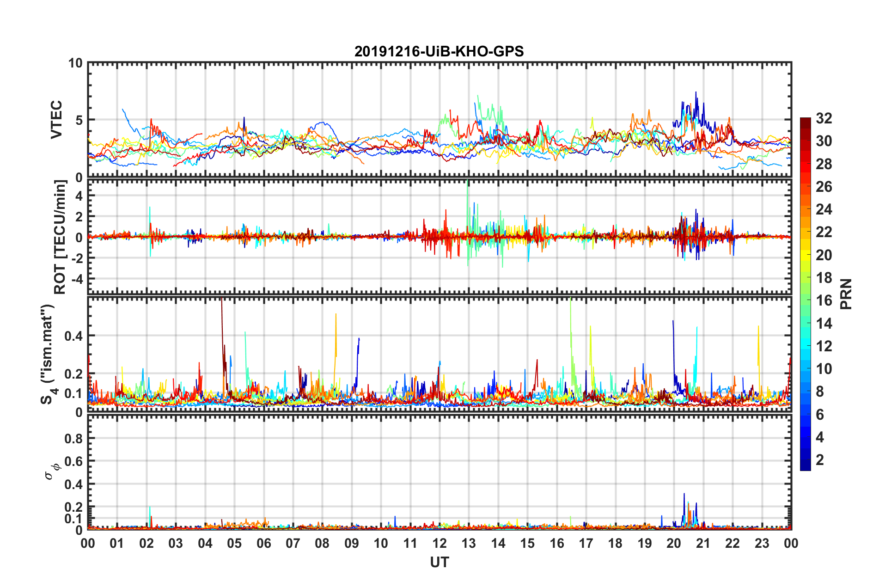Click the UT axis hour label "09"
This screenshot has height=588, width=879.
pyautogui.click(x=352, y=543)
